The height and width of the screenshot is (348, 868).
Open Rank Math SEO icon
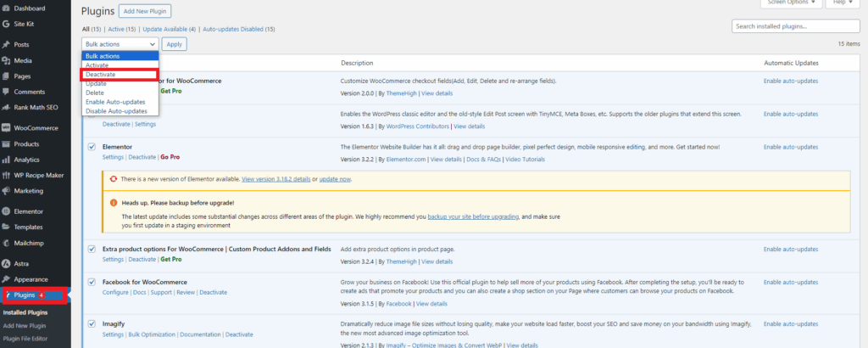(7, 107)
